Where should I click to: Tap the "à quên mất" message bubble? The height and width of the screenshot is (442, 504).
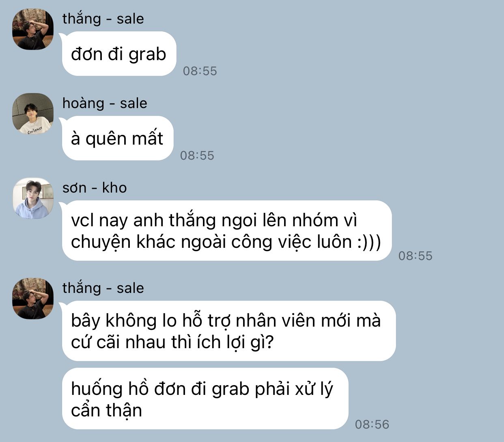point(118,138)
